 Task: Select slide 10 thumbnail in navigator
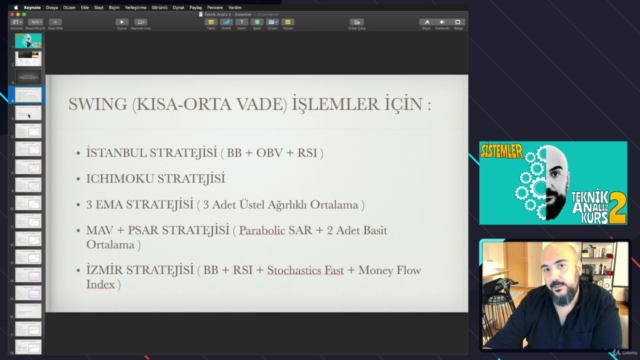tap(28, 202)
